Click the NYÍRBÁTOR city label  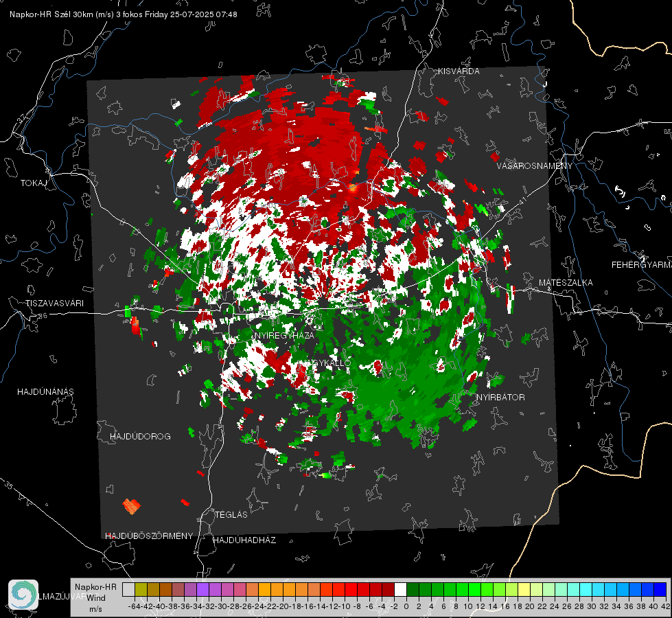(500, 398)
